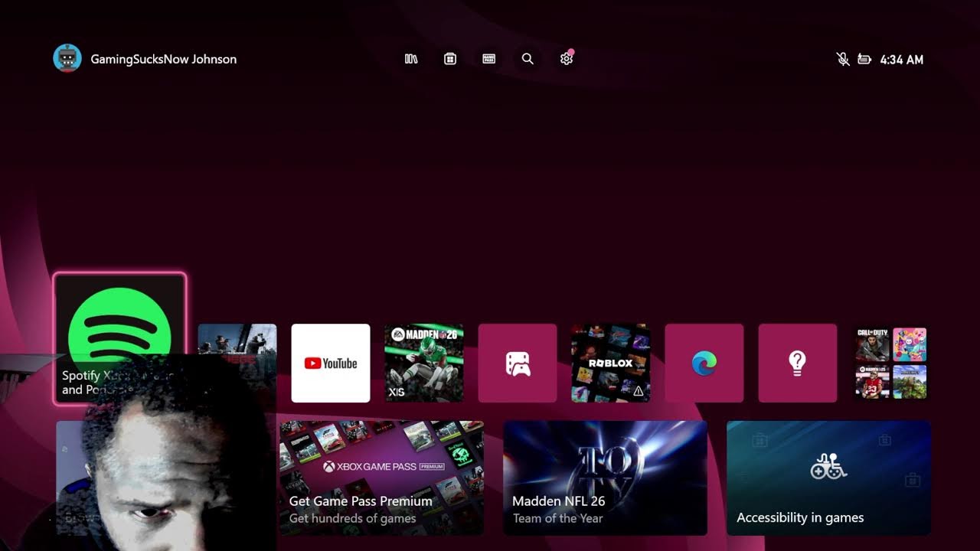Select the GamingSucksNow Johnson gamertag text
The height and width of the screenshot is (551, 980).
pyautogui.click(x=164, y=59)
